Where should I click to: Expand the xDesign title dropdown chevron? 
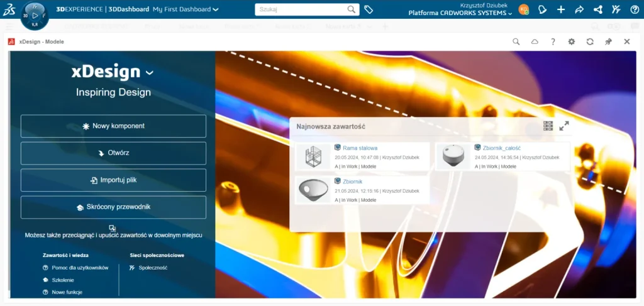tap(150, 73)
